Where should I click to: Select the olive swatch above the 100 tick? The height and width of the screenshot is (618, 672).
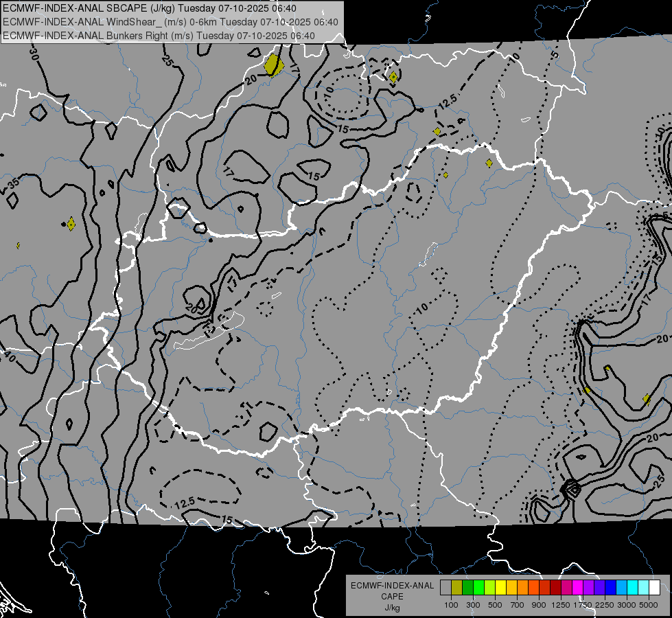(x=456, y=588)
